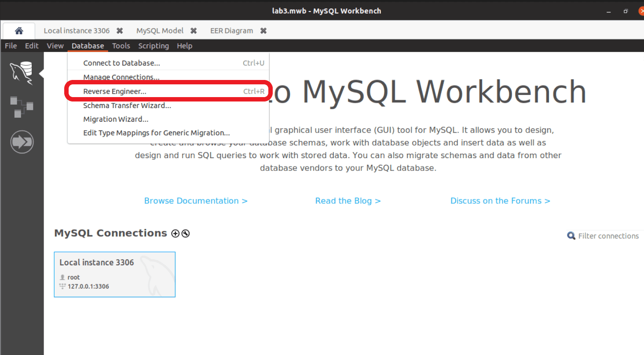Close the Local instance 3306 tab

coord(120,31)
